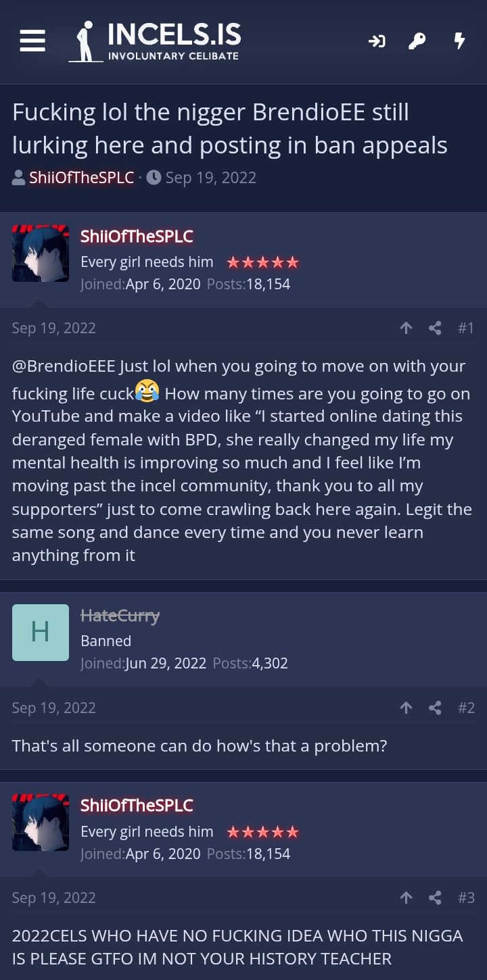Click the Incels.is site logo
Viewport: 487px width, 980px height.
(155, 41)
